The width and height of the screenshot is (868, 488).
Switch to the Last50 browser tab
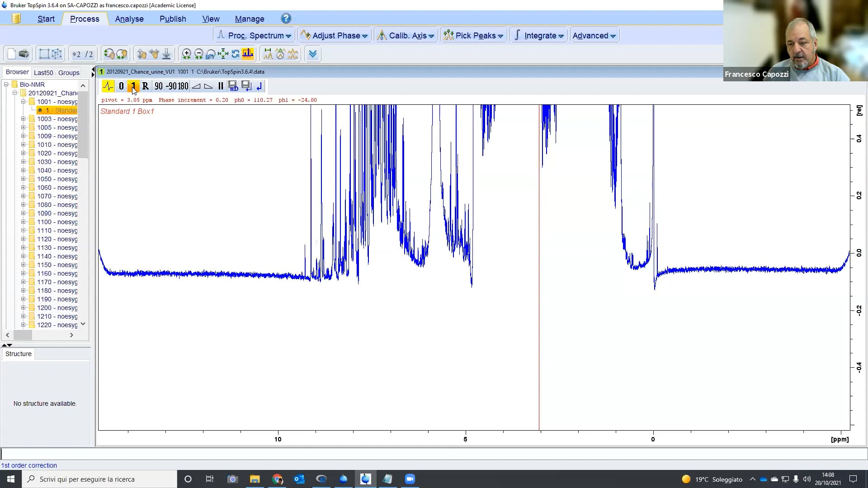point(43,72)
